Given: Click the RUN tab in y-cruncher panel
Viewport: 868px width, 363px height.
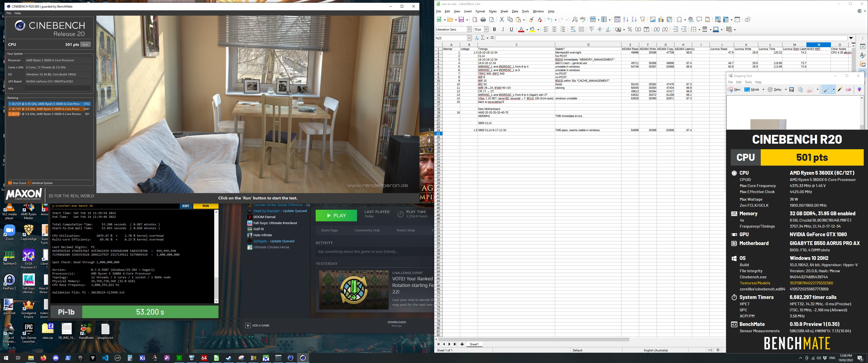Looking at the screenshot, I should click(206, 206).
